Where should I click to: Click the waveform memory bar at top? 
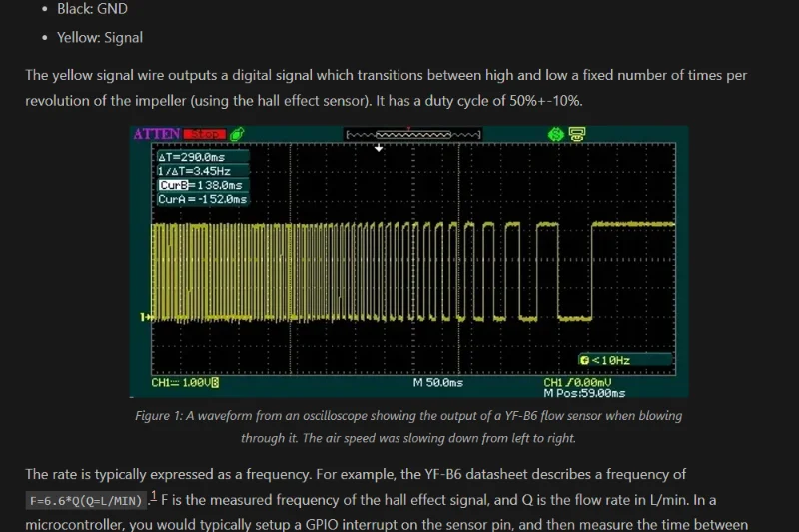click(412, 134)
